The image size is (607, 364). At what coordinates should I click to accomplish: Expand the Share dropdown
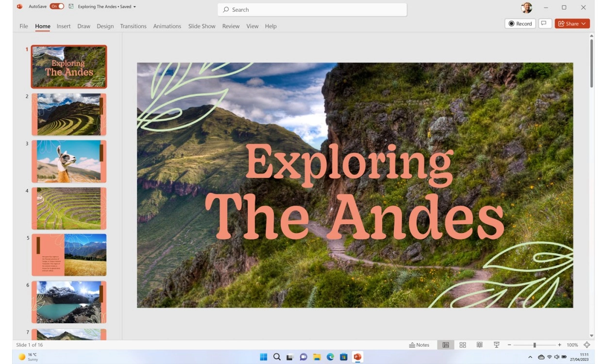[x=583, y=23]
